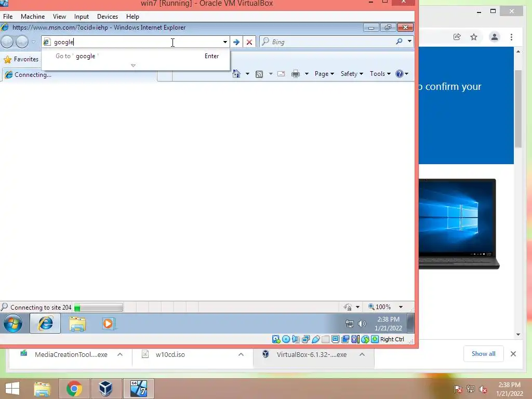Viewport: 532px width, 399px height.
Task: Click Chrome share page icon
Action: pos(457,37)
